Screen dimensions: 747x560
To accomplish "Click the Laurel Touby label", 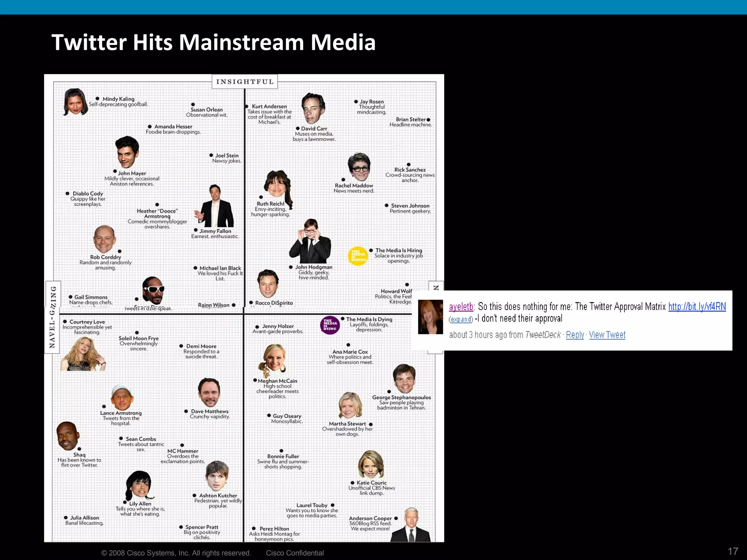I will (x=312, y=505).
